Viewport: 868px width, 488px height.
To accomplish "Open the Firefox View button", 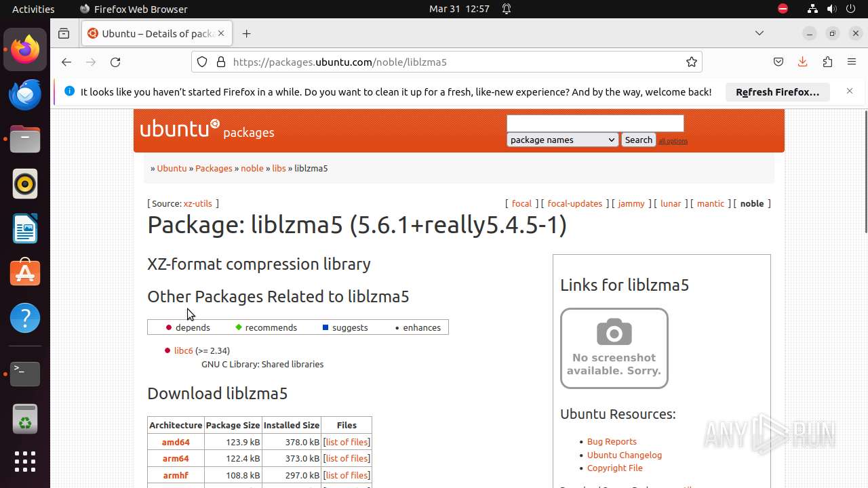I will pos(64,33).
